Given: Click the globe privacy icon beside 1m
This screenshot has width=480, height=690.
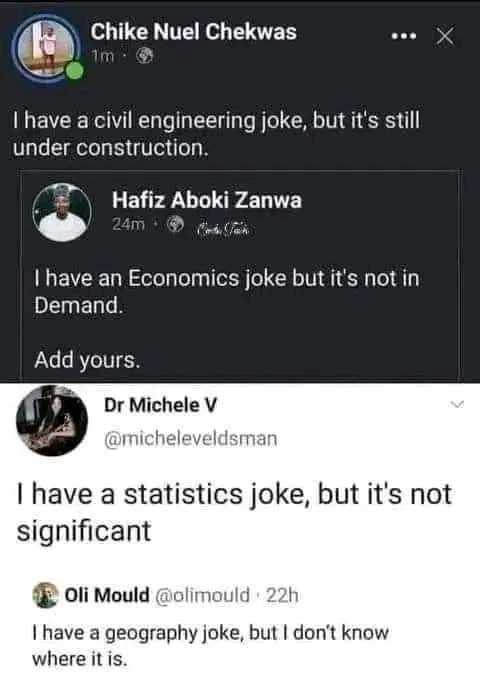Looking at the screenshot, I should click(x=144, y=56).
